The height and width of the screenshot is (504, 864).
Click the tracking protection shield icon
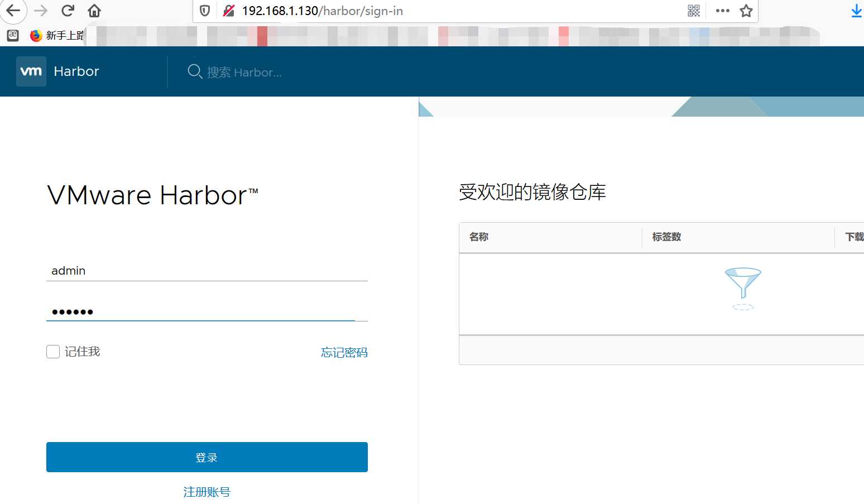click(204, 11)
